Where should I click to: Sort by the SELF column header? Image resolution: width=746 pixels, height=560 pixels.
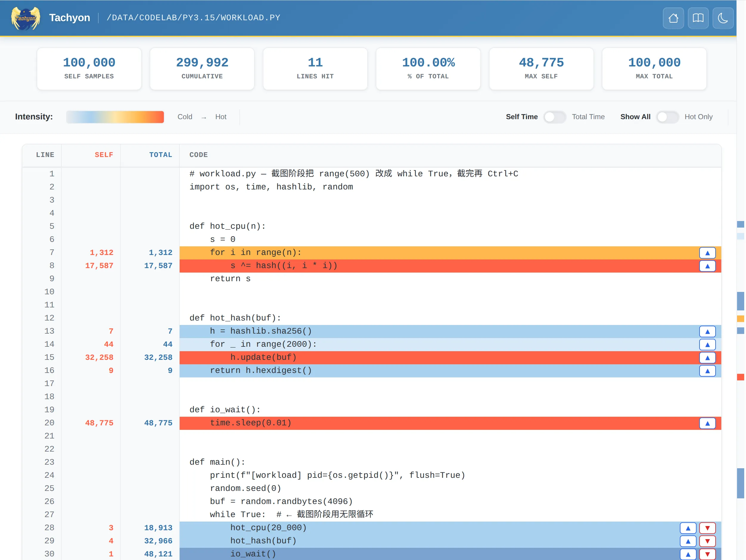pyautogui.click(x=104, y=155)
